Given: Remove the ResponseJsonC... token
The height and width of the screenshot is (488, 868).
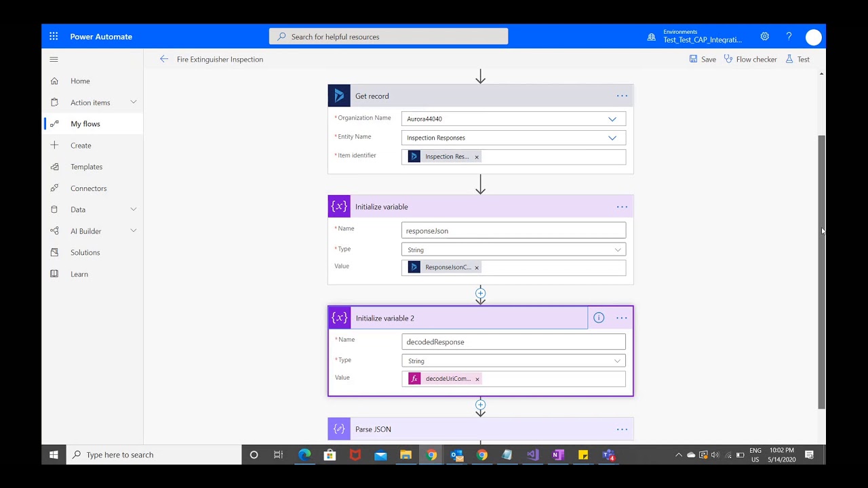Looking at the screenshot, I should point(477,268).
